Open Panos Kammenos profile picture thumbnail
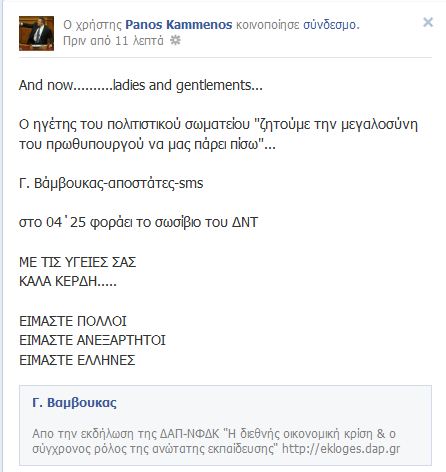The width and height of the screenshot is (446, 472). [36, 33]
